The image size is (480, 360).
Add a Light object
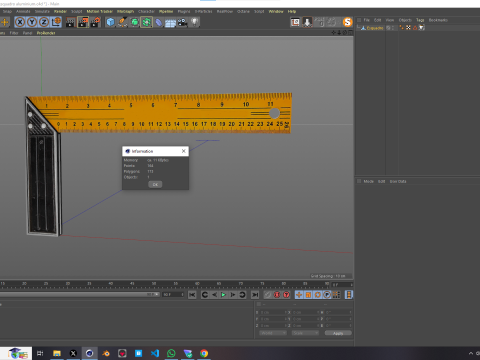point(194,22)
